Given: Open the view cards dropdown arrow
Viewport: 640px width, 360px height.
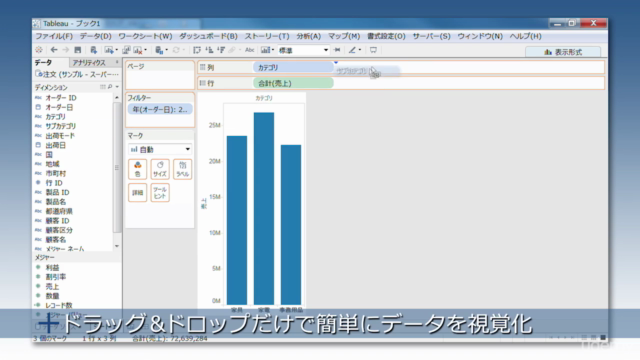Looking at the screenshot, I should (273, 50).
